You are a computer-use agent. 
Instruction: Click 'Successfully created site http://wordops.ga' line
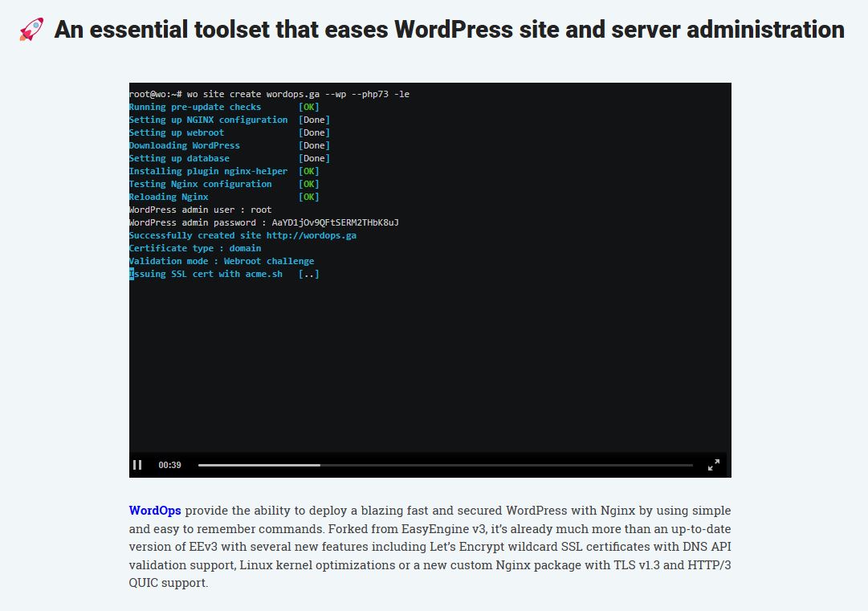[x=242, y=235]
